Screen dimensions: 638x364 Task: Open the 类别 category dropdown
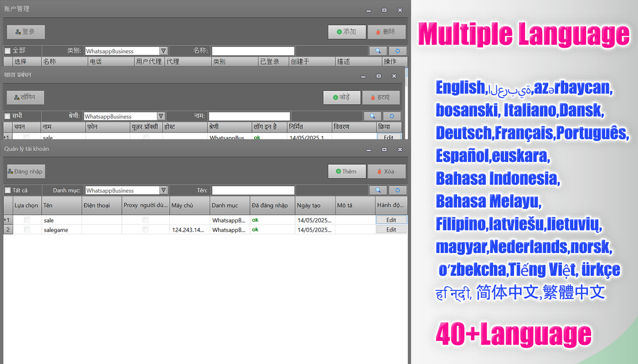[163, 51]
